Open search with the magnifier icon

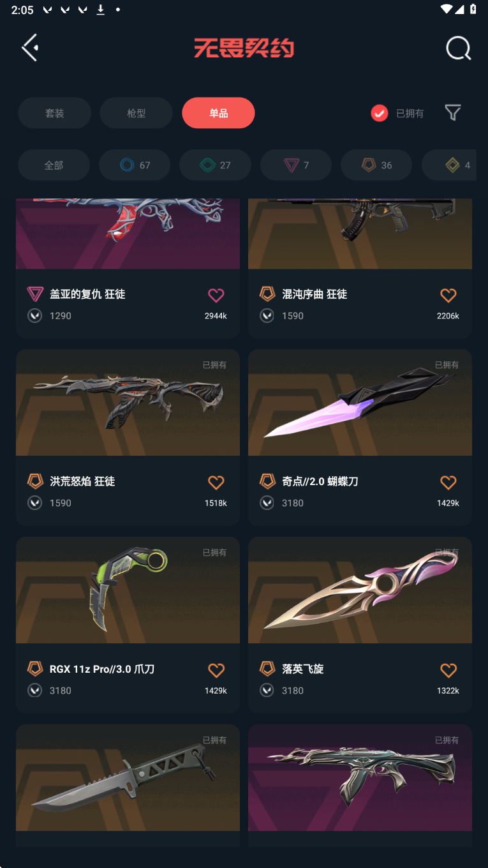click(x=458, y=48)
